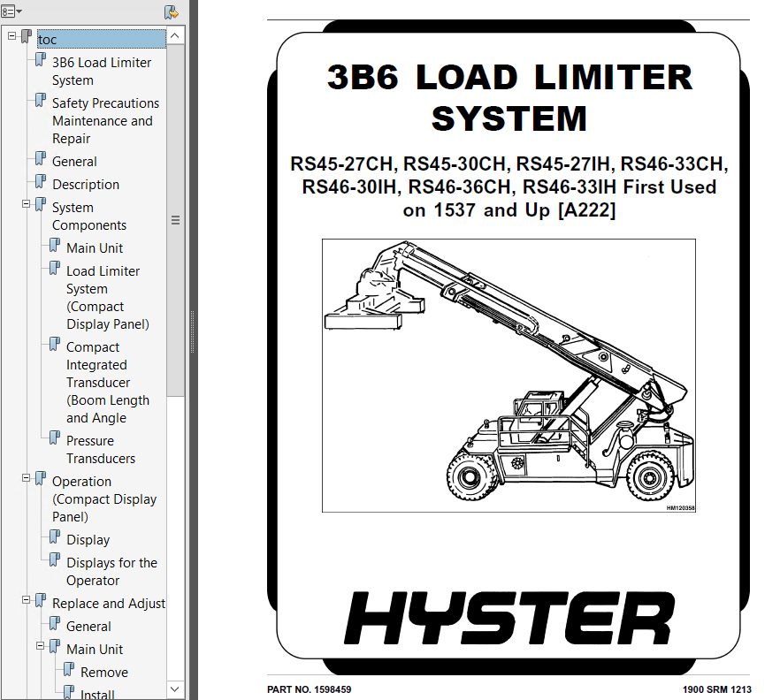This screenshot has width=780, height=700.
Task: Open the 3B6 Load Limiter System bookmark
Action: 102,71
